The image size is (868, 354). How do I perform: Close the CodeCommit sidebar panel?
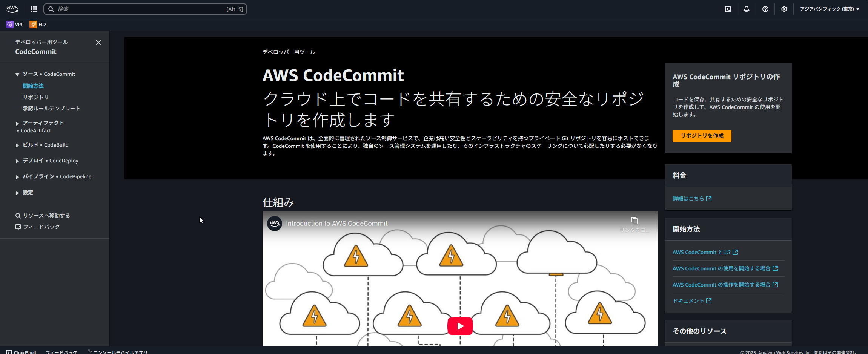click(98, 42)
